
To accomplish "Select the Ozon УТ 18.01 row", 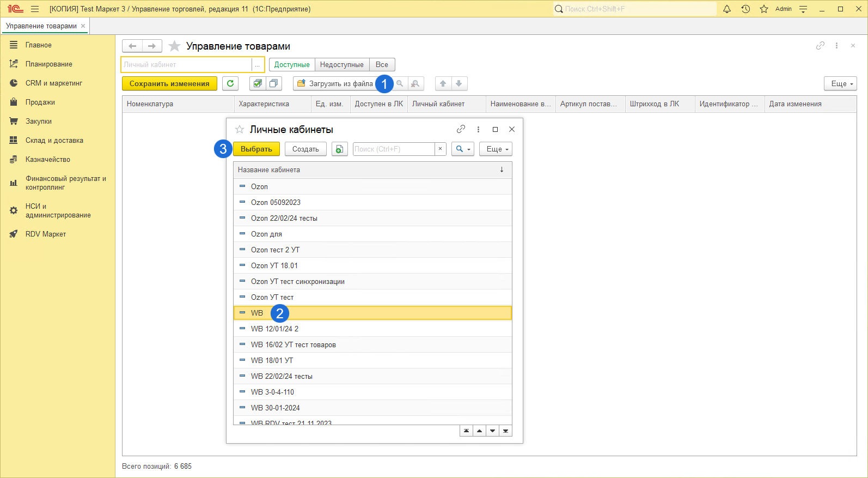I will click(x=274, y=265).
